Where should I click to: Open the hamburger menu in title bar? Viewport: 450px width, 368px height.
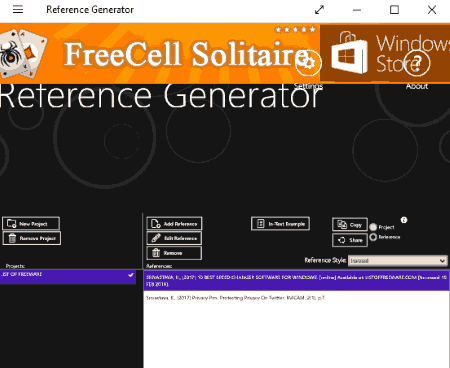click(18, 10)
